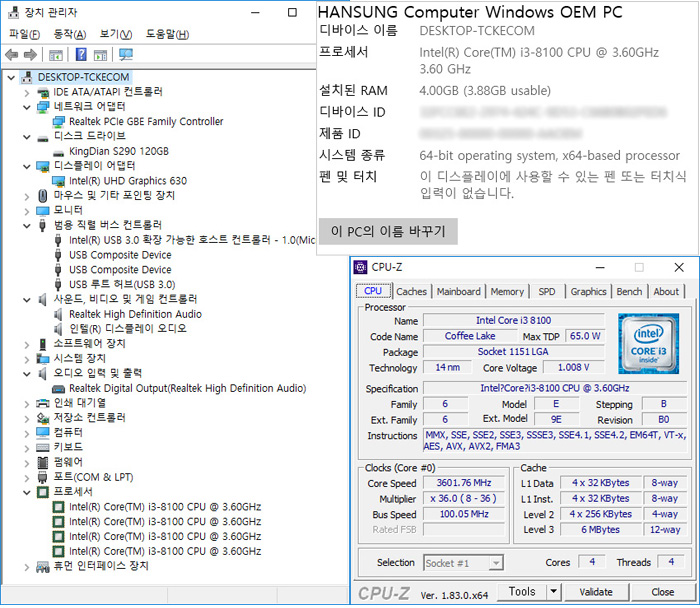Click the Max TDP value 65.0 W
This screenshot has width=700, height=608.
[x=585, y=336]
